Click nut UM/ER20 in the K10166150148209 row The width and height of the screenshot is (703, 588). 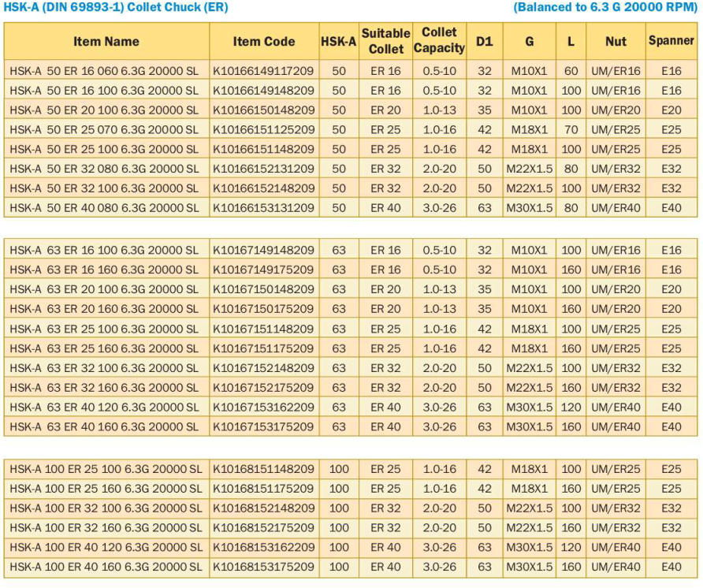pos(616,110)
